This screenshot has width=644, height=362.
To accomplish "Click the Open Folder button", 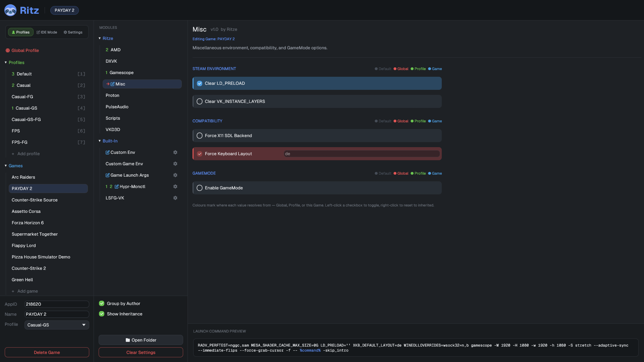I will [x=141, y=340].
